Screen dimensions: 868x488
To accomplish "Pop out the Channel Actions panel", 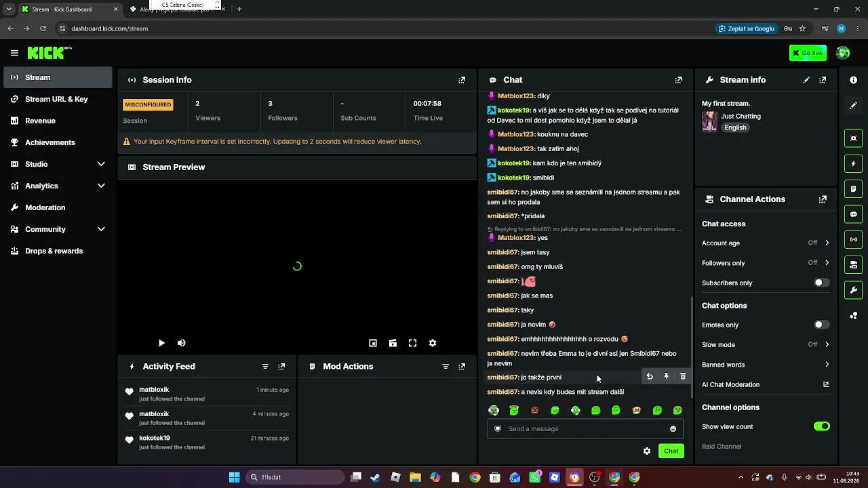I will click(823, 199).
